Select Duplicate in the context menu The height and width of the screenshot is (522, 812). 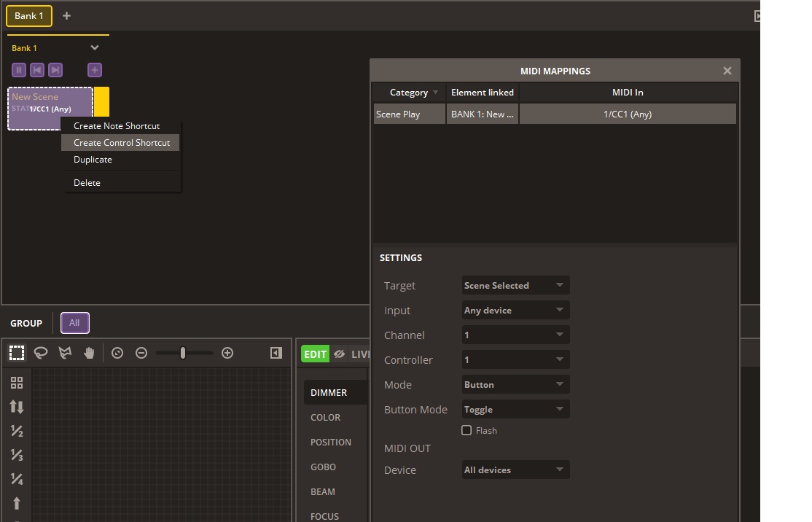click(x=120, y=160)
